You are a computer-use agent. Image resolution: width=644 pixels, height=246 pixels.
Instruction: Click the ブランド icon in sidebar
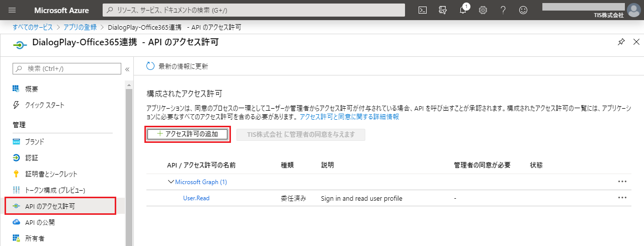pyautogui.click(x=16, y=141)
